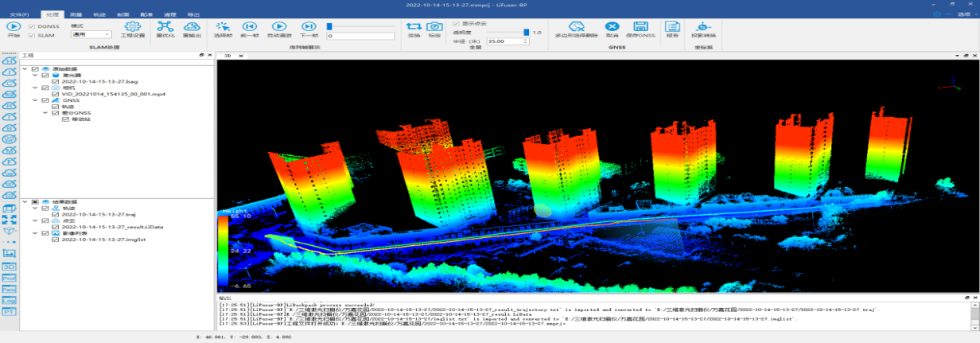Image resolution: width=980 pixels, height=343 pixels.
Task: Click the 保存GNSS save icon
Action: [640, 28]
